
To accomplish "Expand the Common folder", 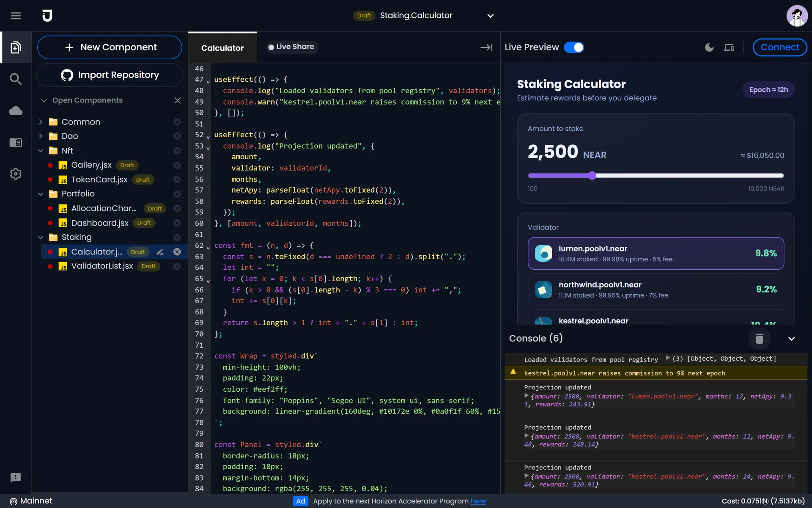I will point(41,122).
